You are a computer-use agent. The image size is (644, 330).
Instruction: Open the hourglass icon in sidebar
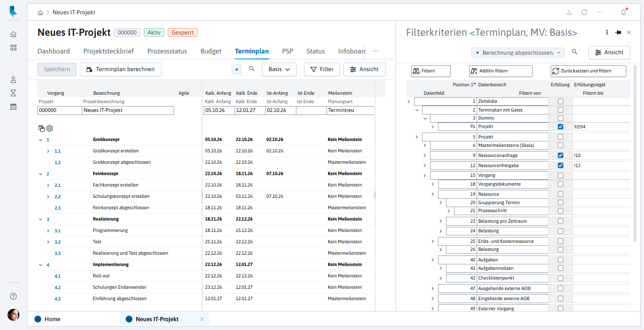point(13,93)
